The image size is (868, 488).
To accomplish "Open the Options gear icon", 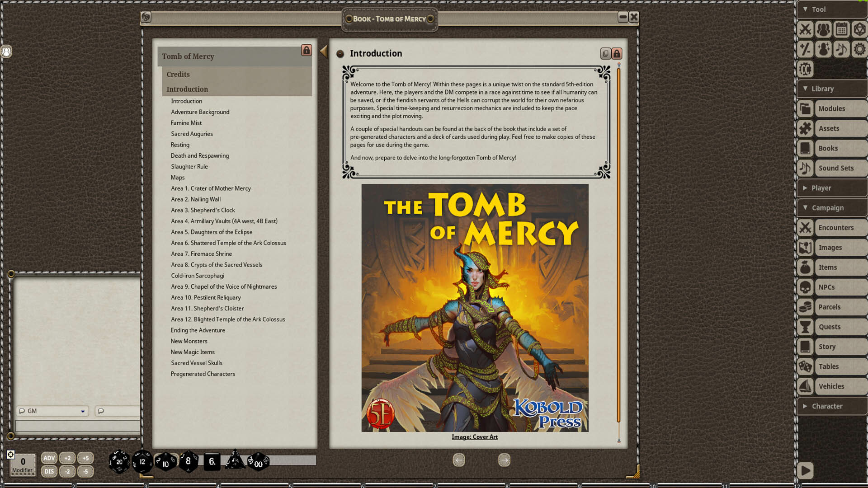I will pyautogui.click(x=859, y=49).
